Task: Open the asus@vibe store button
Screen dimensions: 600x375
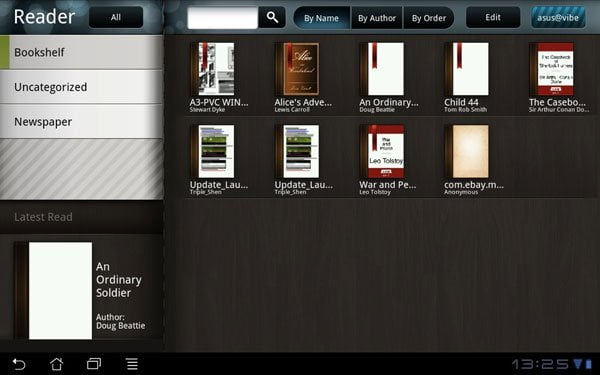Action: (558, 17)
